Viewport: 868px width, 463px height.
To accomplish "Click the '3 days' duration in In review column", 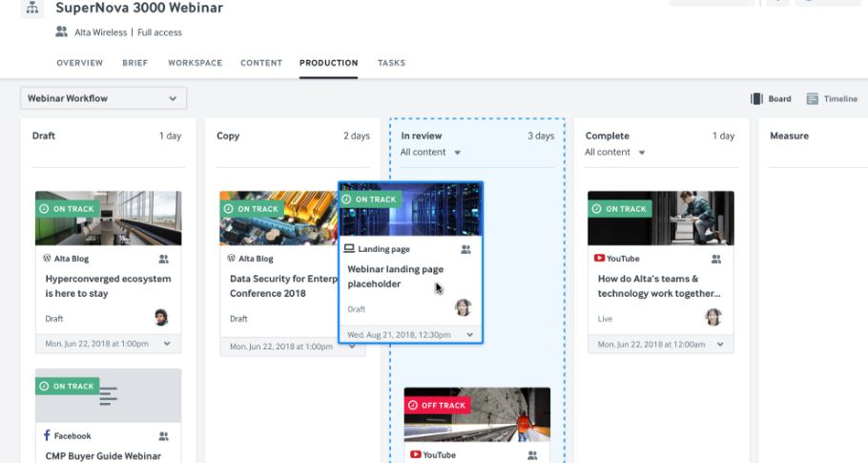I will tap(541, 136).
